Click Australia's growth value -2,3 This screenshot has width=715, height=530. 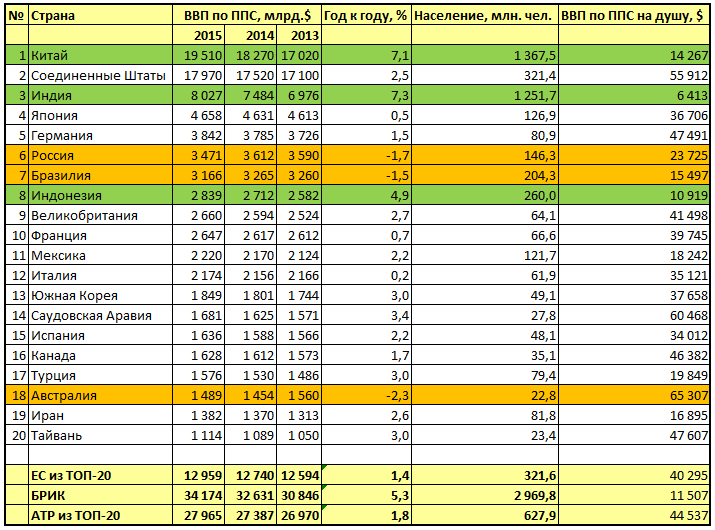click(x=367, y=395)
